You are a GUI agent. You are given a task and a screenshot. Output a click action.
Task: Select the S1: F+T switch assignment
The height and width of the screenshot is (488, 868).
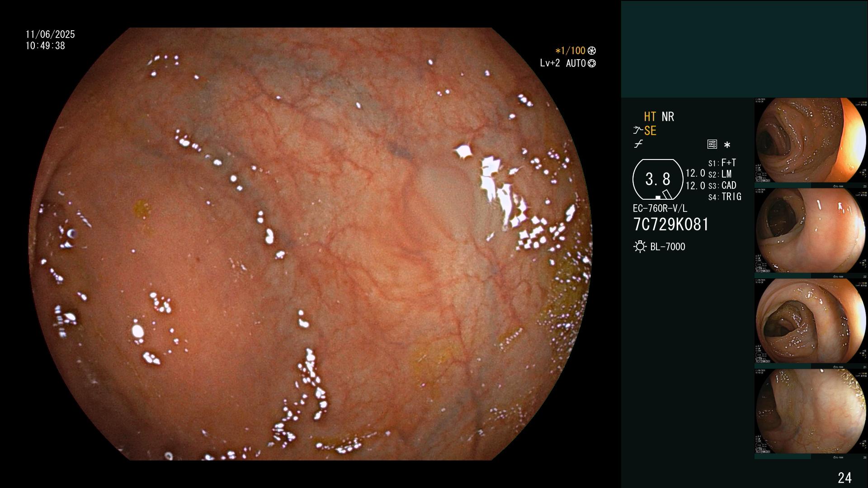point(722,163)
